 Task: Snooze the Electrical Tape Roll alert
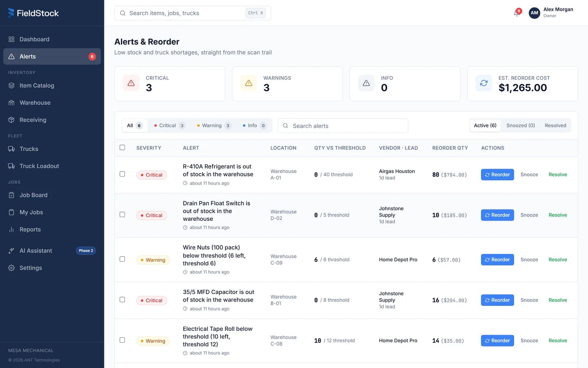point(529,340)
